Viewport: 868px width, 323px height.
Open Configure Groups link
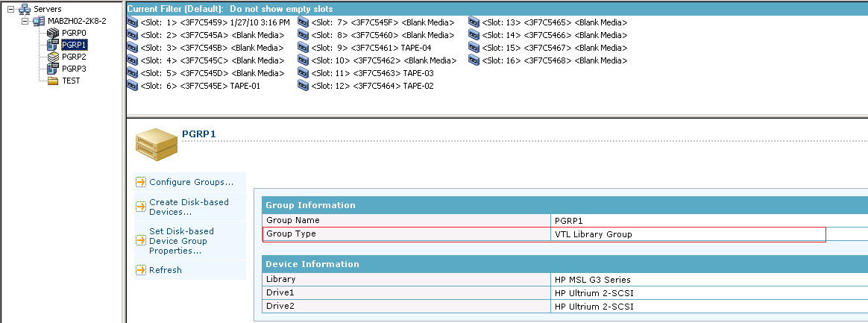(191, 182)
